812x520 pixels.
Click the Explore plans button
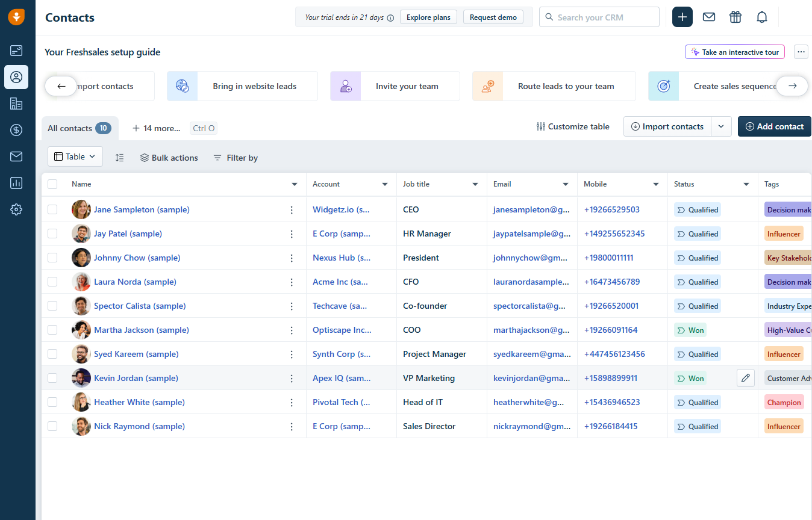(x=428, y=17)
